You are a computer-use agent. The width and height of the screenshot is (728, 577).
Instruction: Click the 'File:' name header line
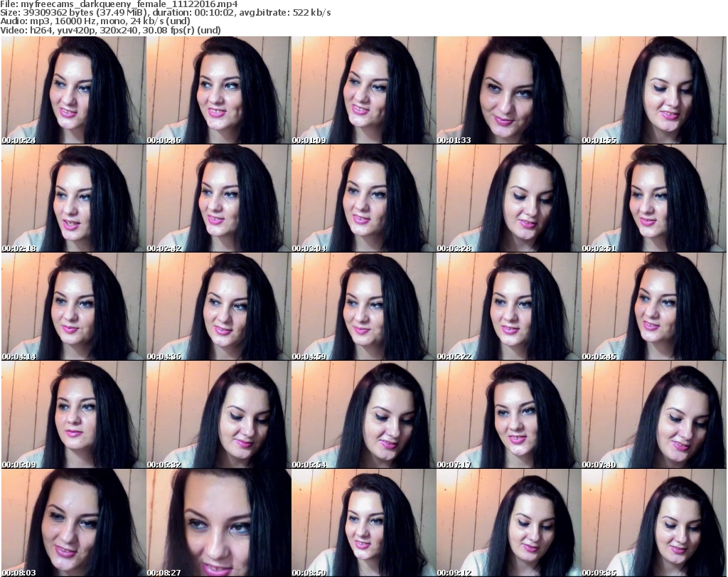pyautogui.click(x=119, y=4)
